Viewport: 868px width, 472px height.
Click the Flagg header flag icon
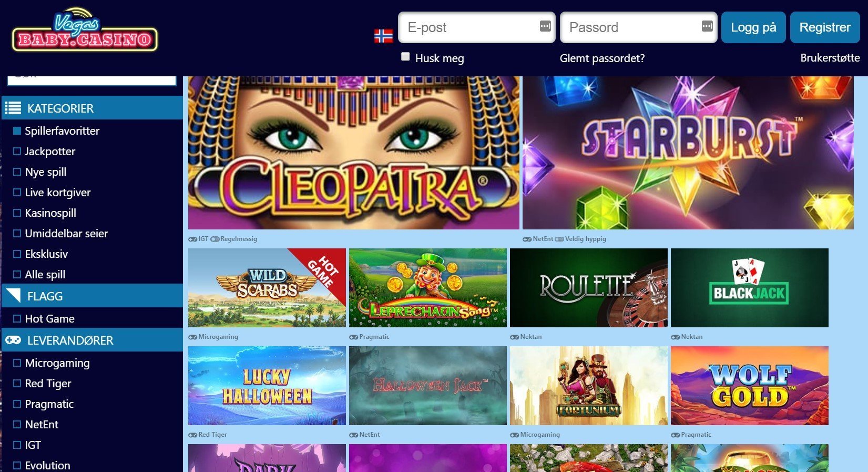point(13,296)
